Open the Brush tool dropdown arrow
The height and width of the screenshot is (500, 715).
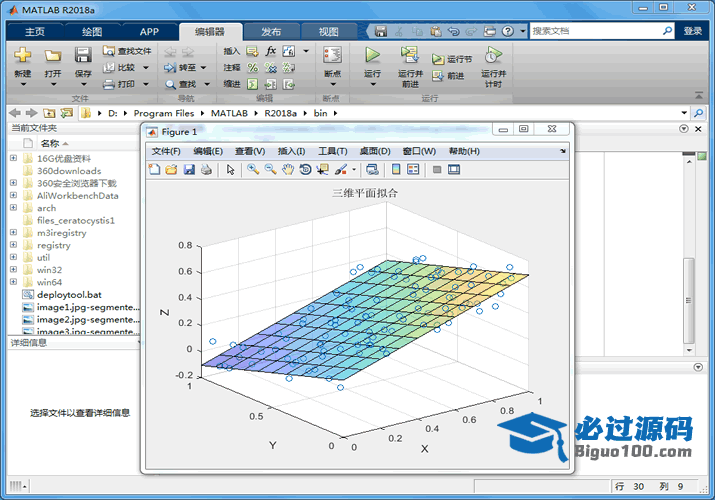point(354,170)
